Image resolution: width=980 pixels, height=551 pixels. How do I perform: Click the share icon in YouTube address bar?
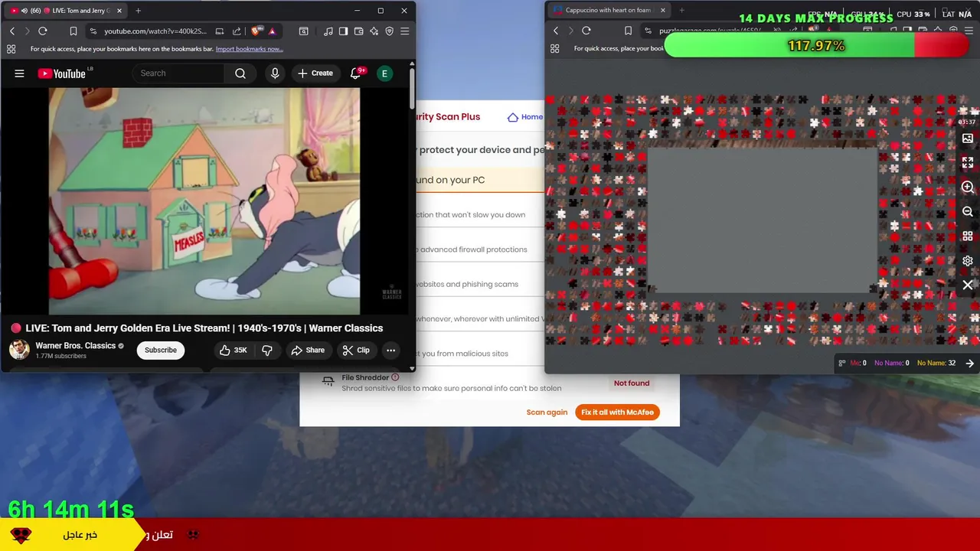pyautogui.click(x=237, y=31)
